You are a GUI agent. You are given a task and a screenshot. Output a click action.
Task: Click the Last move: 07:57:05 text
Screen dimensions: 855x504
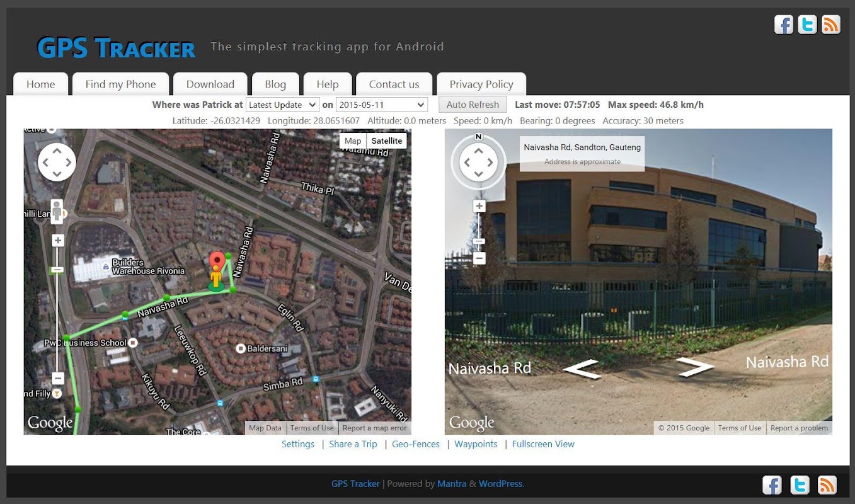558,105
